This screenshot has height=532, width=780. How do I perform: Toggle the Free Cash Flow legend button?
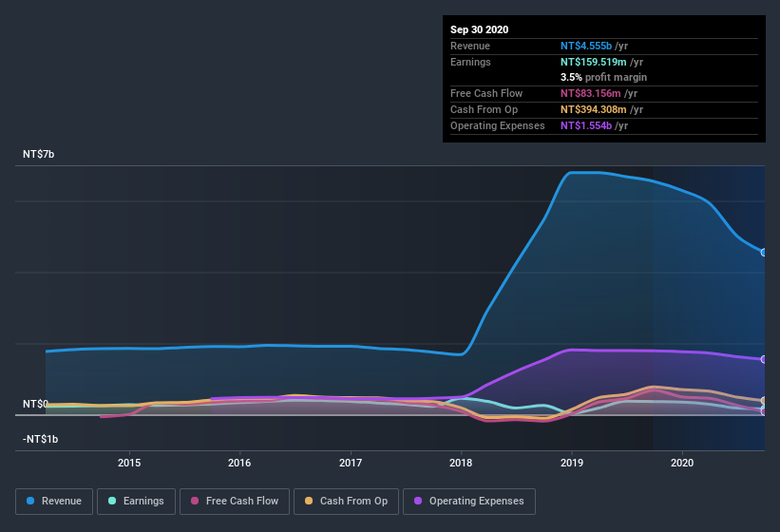coord(235,501)
